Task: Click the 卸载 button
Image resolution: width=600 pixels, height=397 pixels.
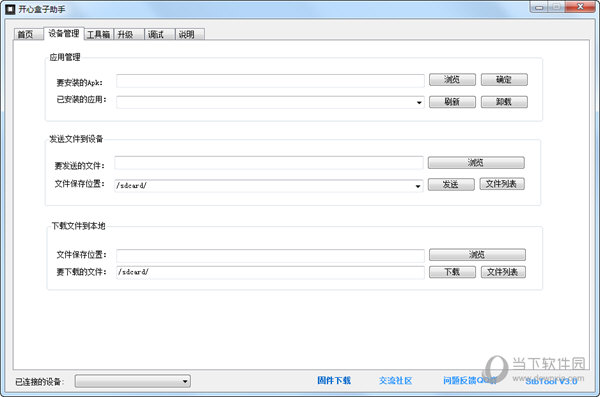Action: (x=504, y=102)
